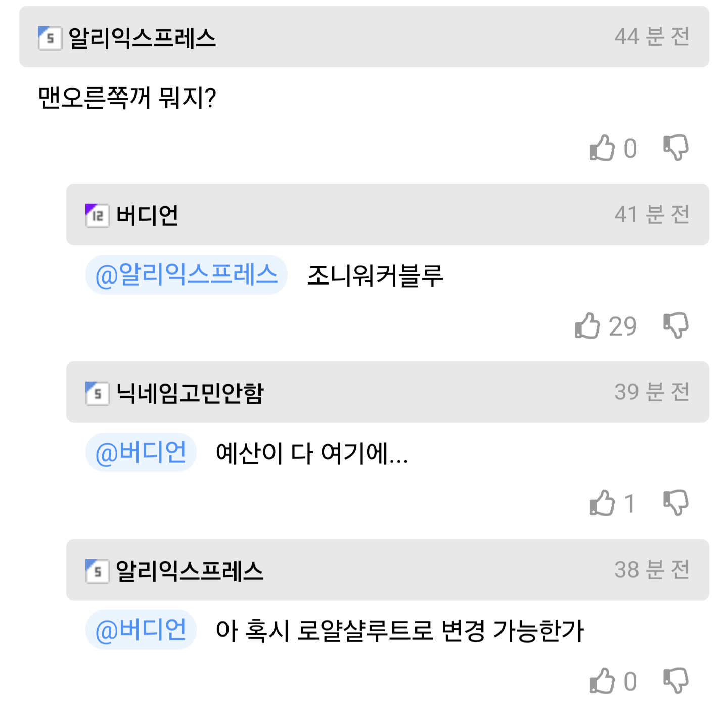Click the 41 분 전 timestamp
The height and width of the screenshot is (708, 728).
point(652,215)
